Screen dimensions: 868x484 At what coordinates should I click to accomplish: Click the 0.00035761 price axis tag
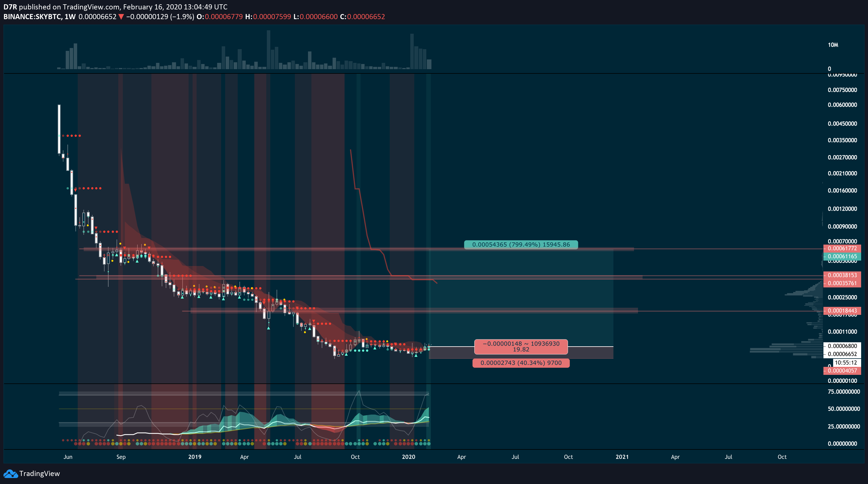(x=842, y=283)
